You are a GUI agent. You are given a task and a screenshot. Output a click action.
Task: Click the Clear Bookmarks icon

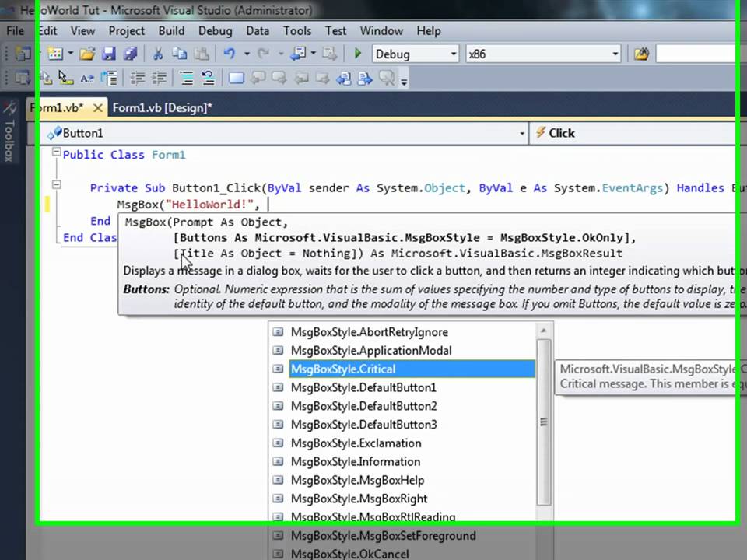pos(387,78)
